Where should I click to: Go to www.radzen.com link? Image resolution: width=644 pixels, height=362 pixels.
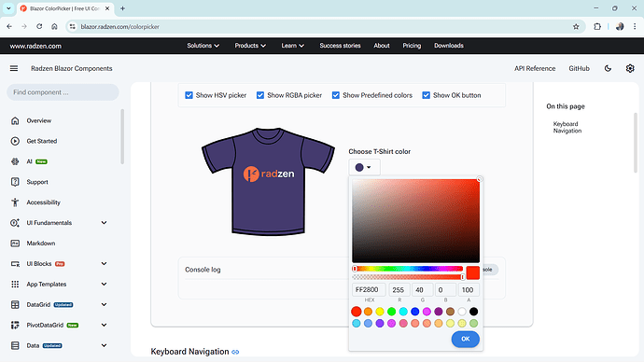coord(35,46)
